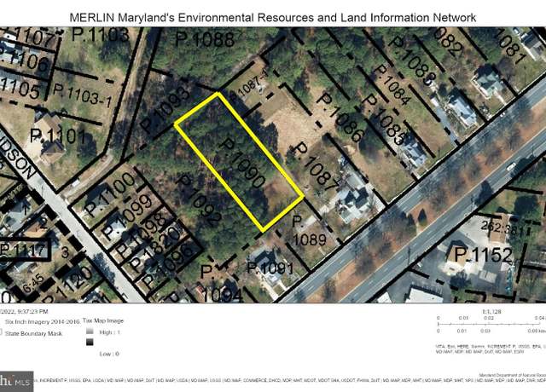Click parcel label P.1093
This screenshot has width=546, height=392.
pyautogui.click(x=166, y=110)
